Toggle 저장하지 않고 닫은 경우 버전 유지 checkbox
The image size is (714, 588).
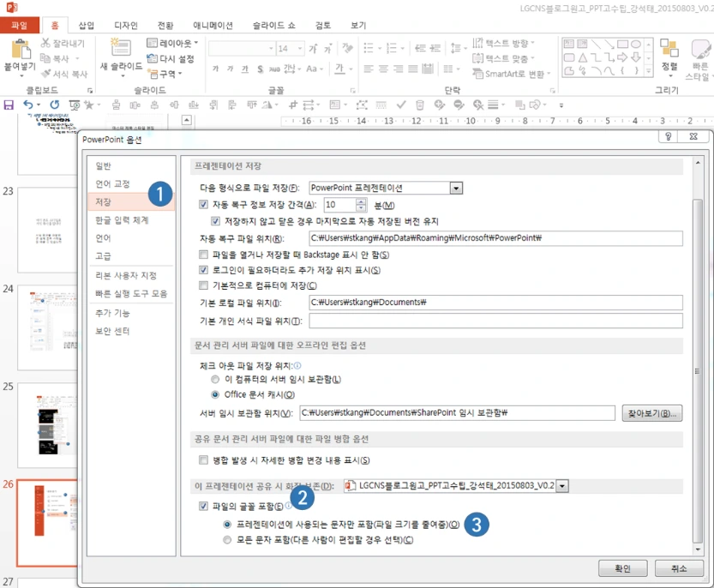coord(216,221)
